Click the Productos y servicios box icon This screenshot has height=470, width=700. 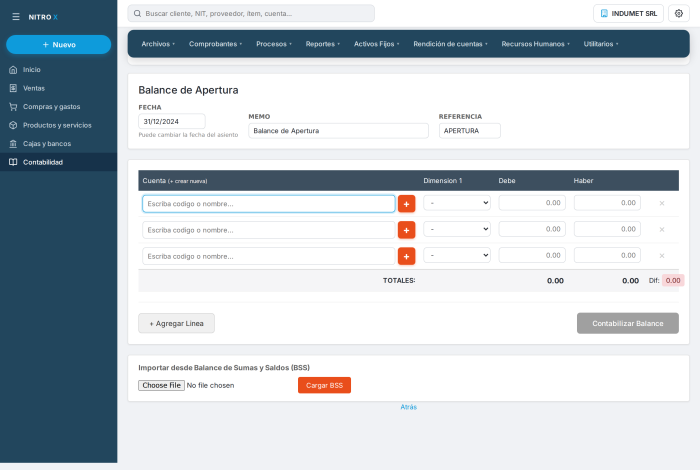13,125
